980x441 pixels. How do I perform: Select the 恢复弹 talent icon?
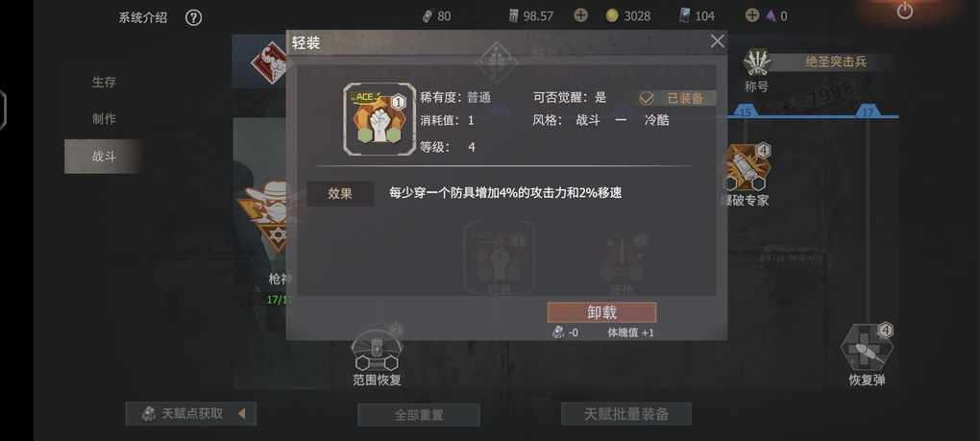[x=867, y=347]
